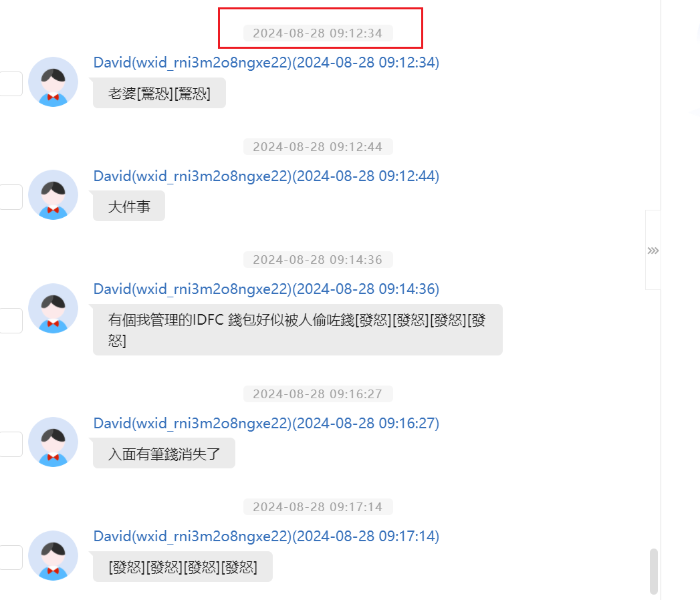The width and height of the screenshot is (700, 600).
Task: Click the 入面有筆錢消失了 message bubble
Action: point(164,454)
